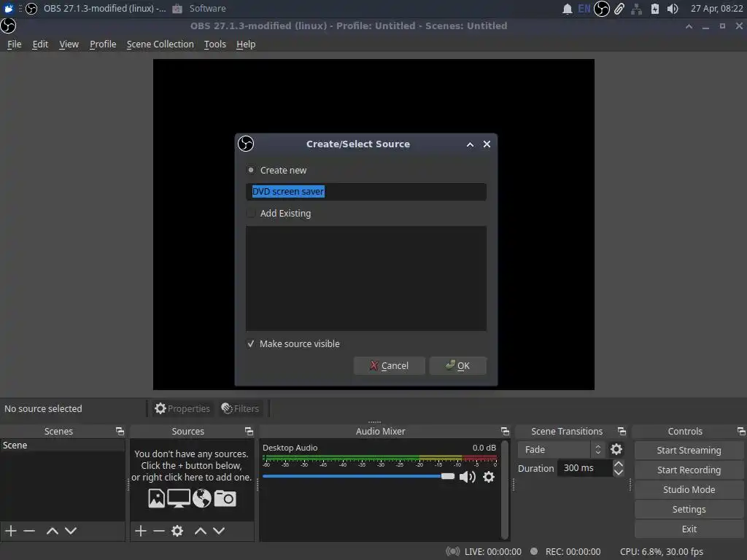
Task: Undock the Audio Mixer panel
Action: coord(505,431)
